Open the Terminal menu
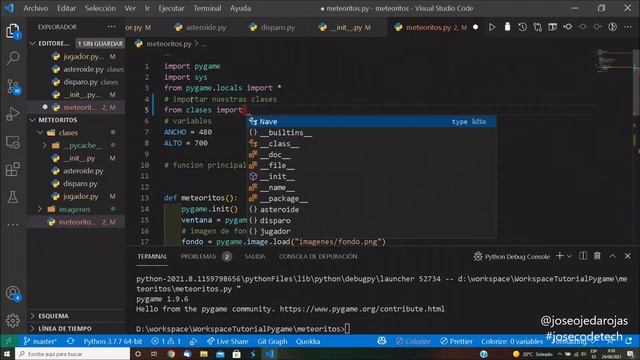The image size is (640, 360). (x=207, y=8)
